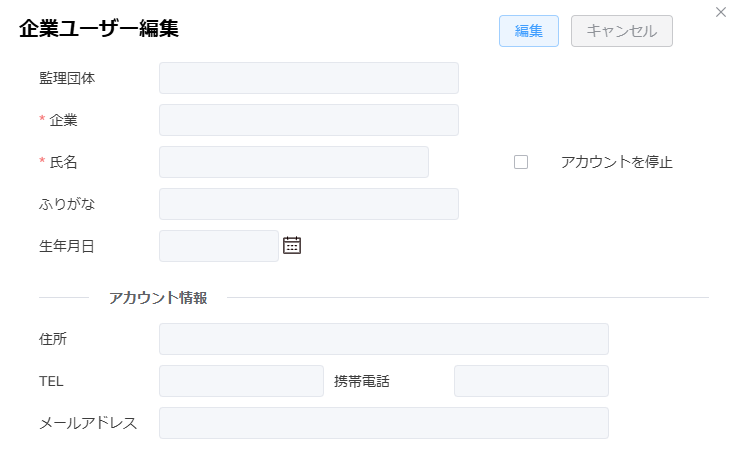Image resolution: width=735 pixels, height=473 pixels.
Task: Select the TEL input field
Action: click(241, 381)
